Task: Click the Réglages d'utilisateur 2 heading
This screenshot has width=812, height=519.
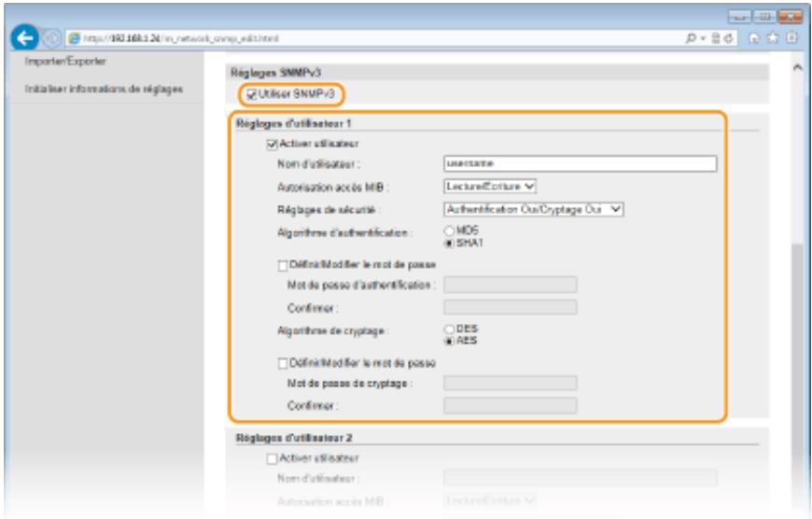Action: click(294, 438)
